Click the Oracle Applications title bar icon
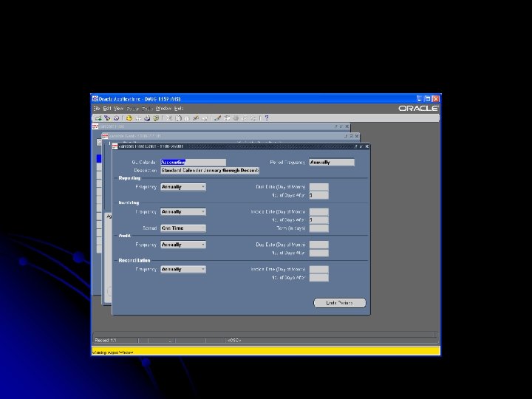532x399 pixels. pos(95,99)
